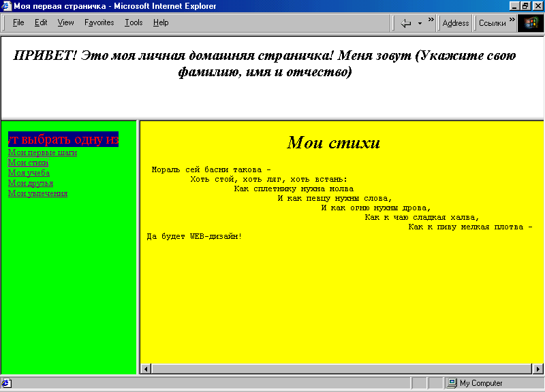Screen dimensions: 545x392
Task: Open the Edit menu
Action: coord(41,22)
